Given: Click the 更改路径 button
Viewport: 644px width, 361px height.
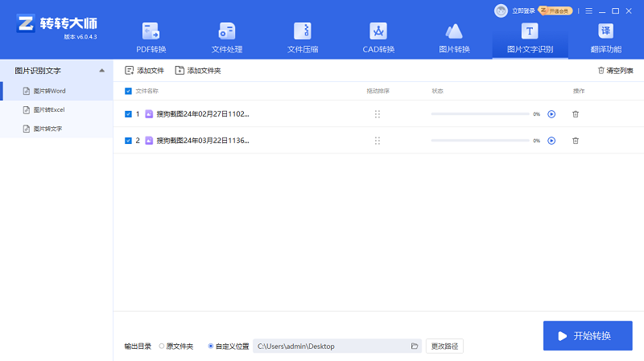Looking at the screenshot, I should coord(444,346).
